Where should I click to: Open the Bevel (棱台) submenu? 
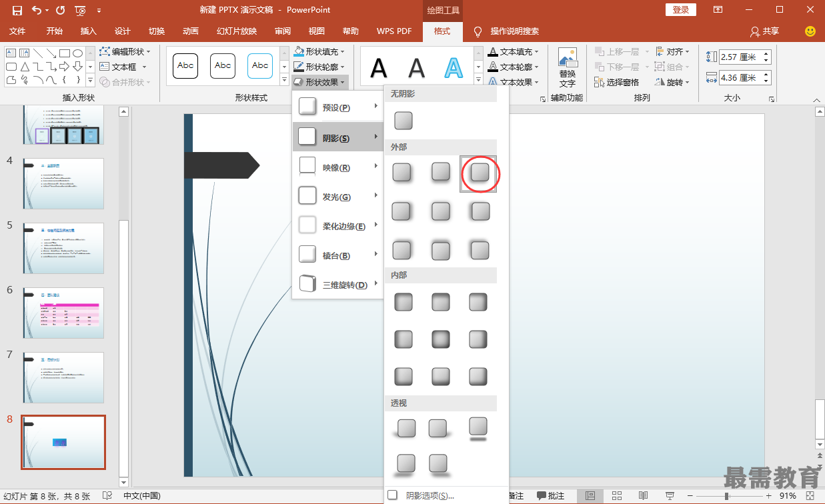(337, 255)
